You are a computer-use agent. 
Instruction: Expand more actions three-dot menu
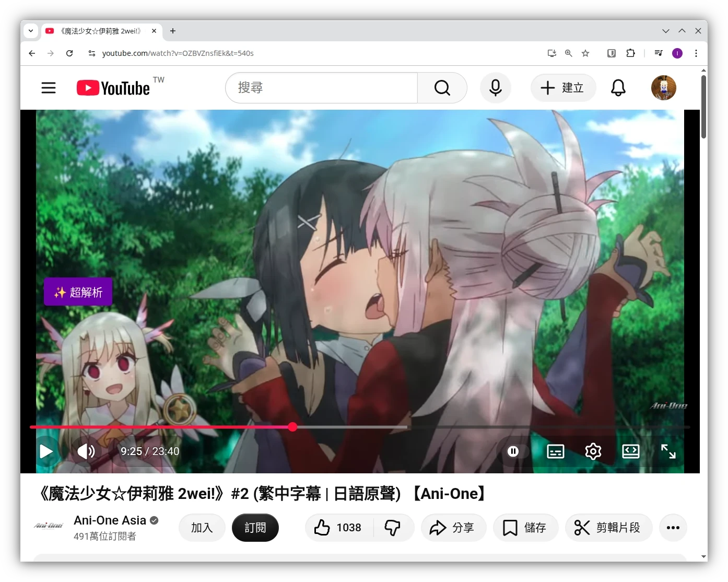tap(673, 528)
